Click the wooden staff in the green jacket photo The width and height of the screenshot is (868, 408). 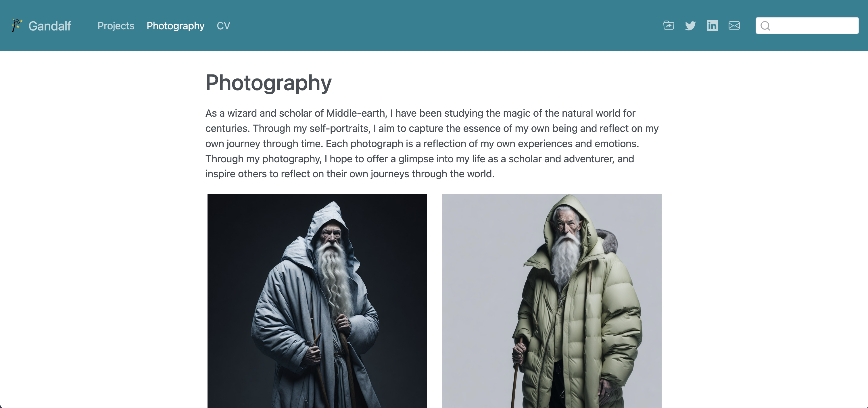click(x=516, y=374)
